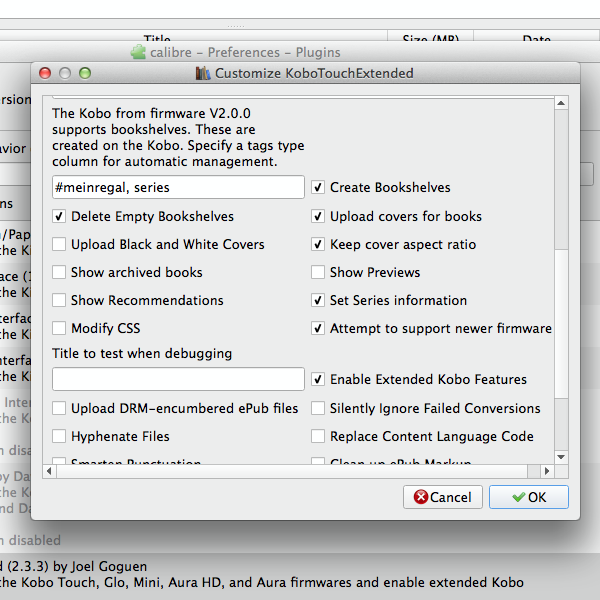Click 'Title to test when debugging' label

point(142,353)
